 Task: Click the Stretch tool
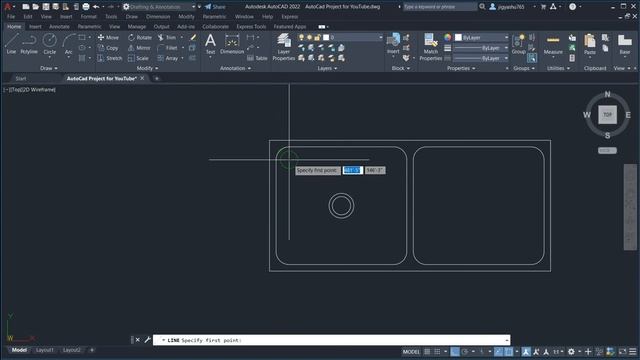point(109,58)
